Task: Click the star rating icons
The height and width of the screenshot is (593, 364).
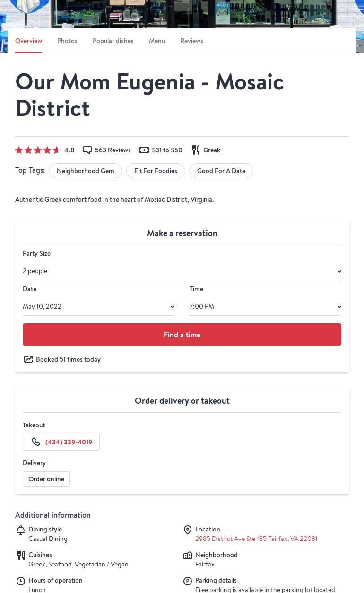Action: (38, 150)
